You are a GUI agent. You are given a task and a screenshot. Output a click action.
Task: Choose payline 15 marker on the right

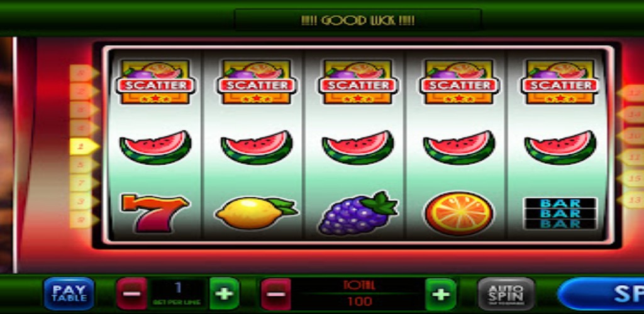pyautogui.click(x=631, y=178)
